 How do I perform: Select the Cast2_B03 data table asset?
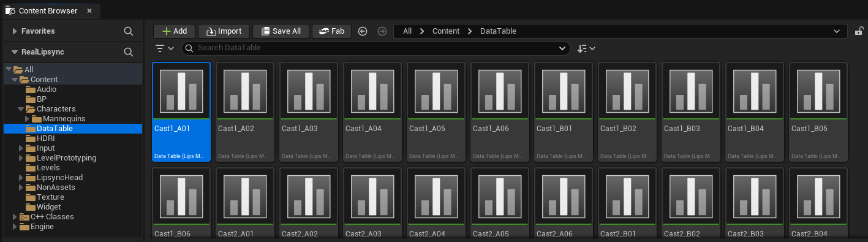(x=755, y=203)
